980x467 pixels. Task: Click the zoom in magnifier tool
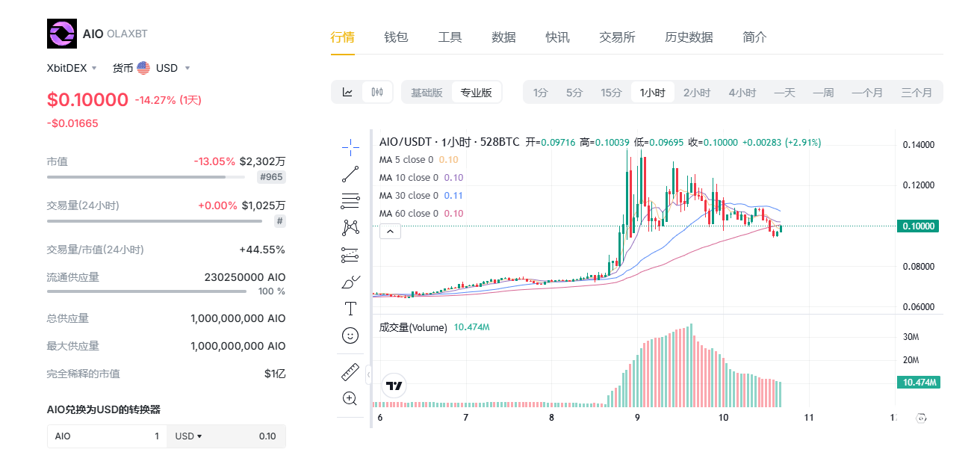click(350, 398)
